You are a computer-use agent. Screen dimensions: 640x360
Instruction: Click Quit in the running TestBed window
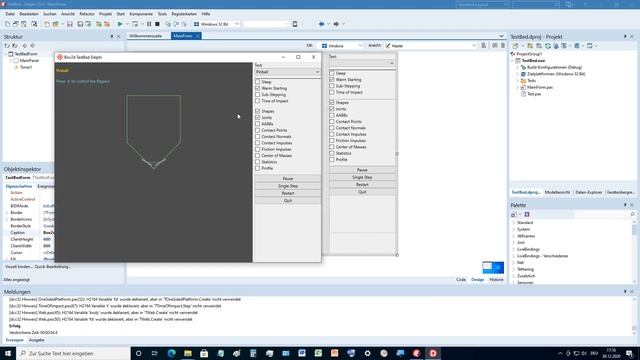coord(288,200)
